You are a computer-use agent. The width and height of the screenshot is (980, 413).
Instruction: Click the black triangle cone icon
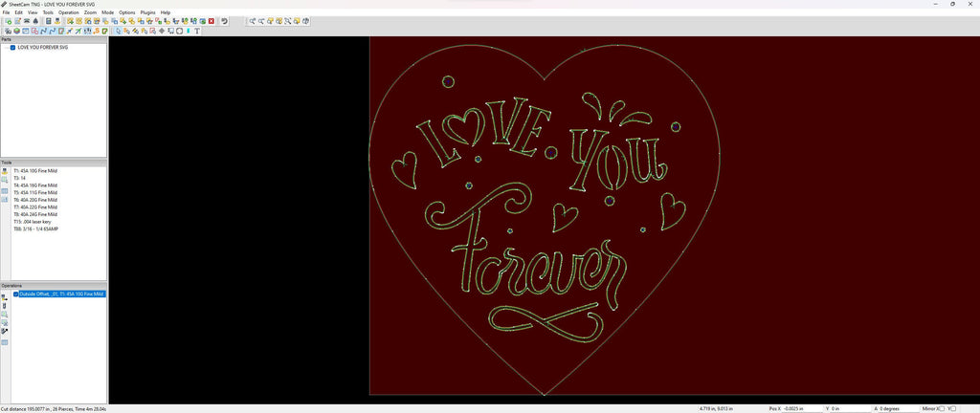pyautogui.click(x=35, y=21)
